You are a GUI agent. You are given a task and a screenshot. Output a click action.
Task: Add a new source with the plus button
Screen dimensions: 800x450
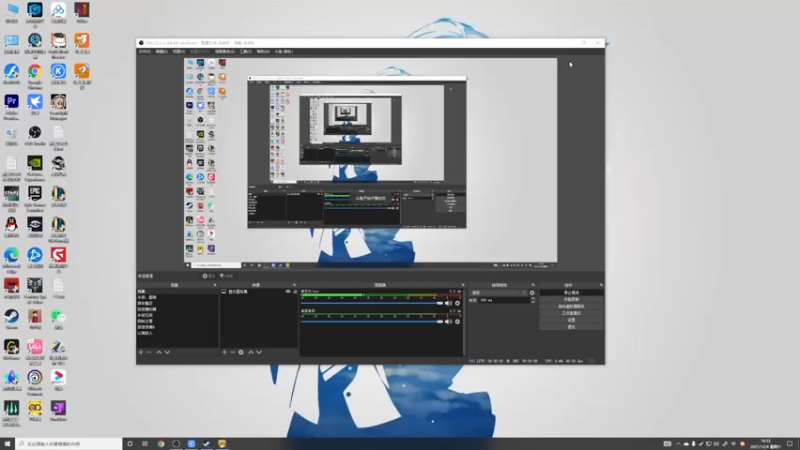tap(224, 352)
